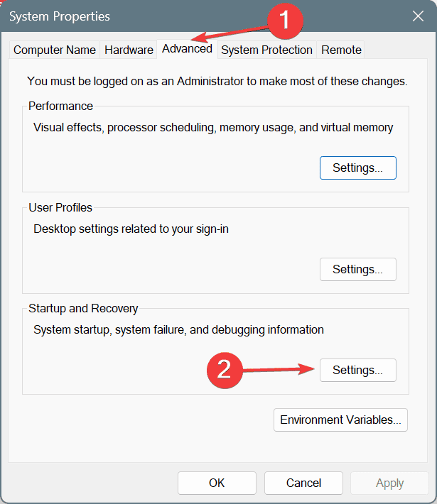This screenshot has width=437, height=504.
Task: Dismiss changes with Cancel button
Action: (x=303, y=483)
